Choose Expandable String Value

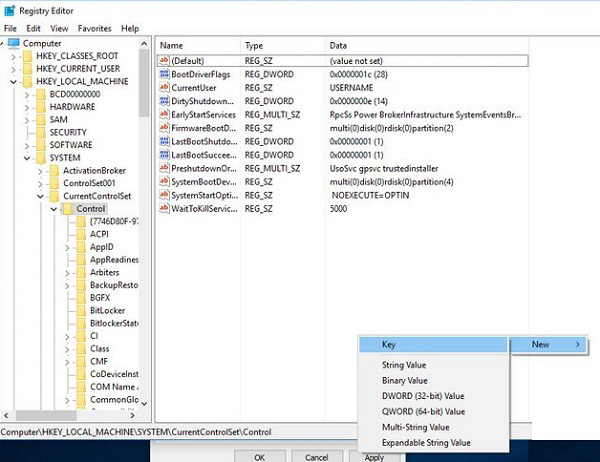point(433,443)
